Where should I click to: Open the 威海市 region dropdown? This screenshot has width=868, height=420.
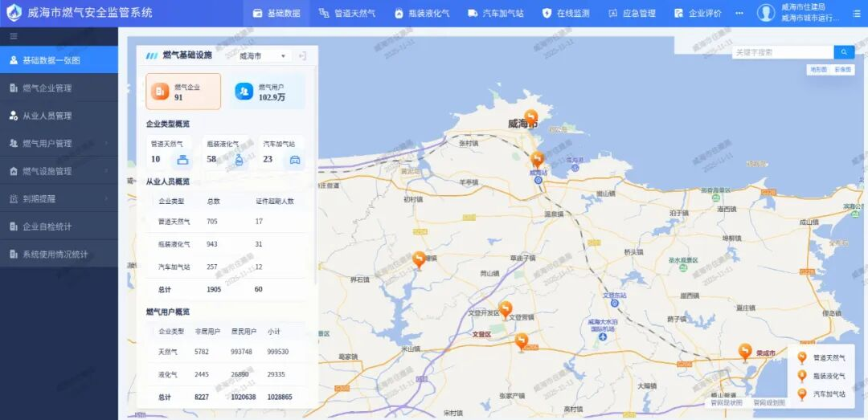264,56
